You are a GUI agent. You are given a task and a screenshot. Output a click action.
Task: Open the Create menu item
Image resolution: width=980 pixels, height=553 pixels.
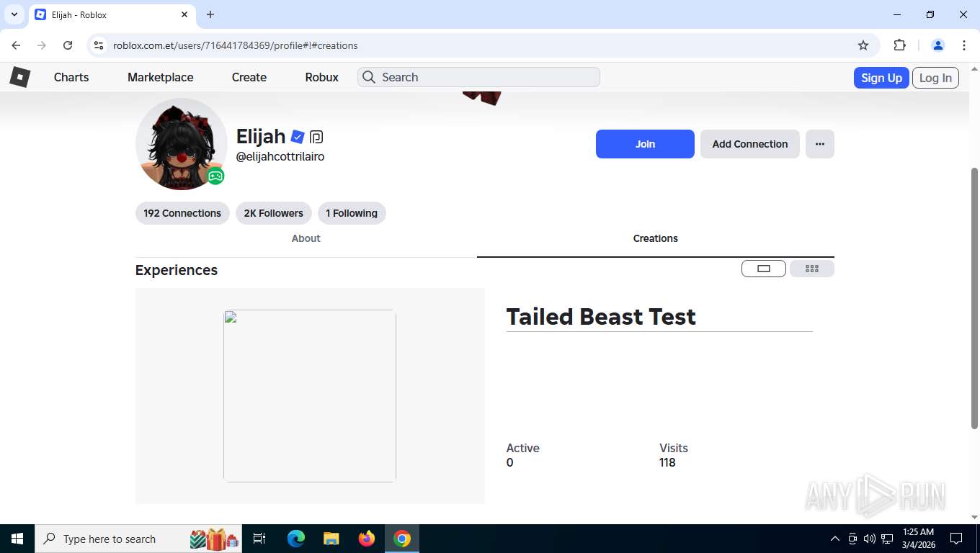249,77
